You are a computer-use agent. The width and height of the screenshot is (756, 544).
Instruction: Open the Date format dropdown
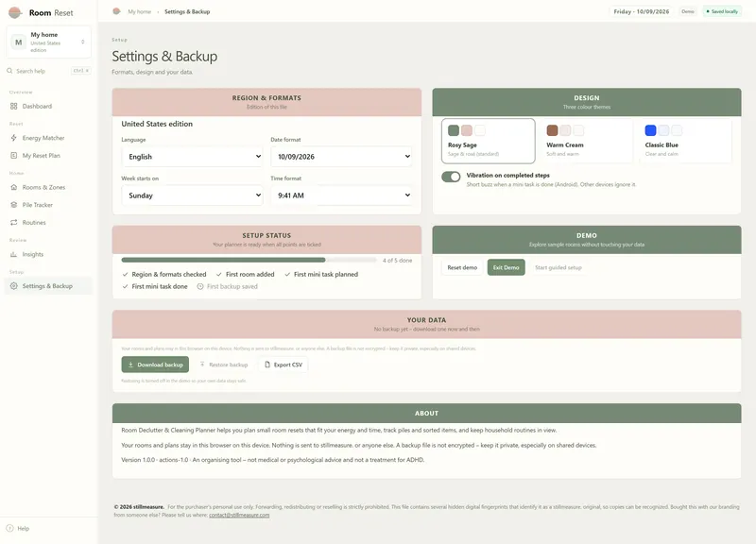341,157
